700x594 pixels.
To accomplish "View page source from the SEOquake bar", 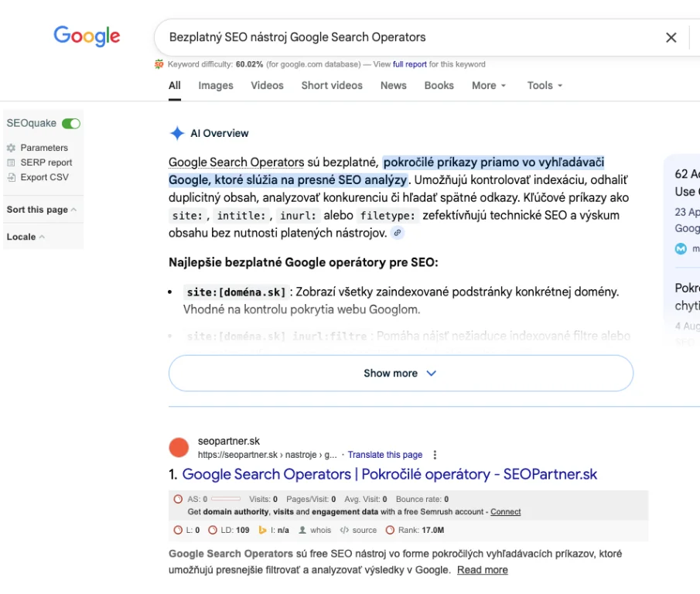I will point(344,531).
